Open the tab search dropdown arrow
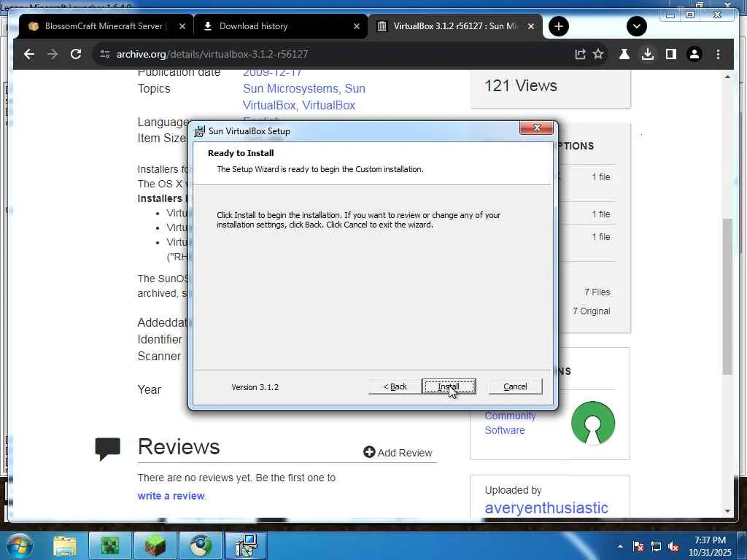This screenshot has width=747, height=560. coord(636,26)
